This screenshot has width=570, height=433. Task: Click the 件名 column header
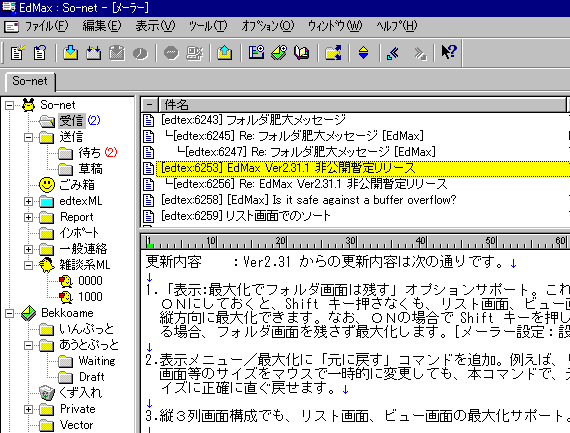(x=362, y=105)
